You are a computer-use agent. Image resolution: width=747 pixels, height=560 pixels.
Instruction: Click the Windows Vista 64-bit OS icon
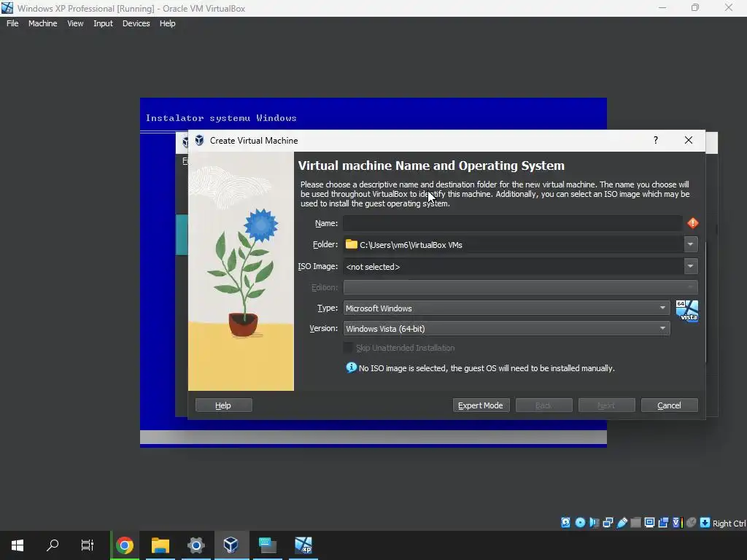pos(687,311)
